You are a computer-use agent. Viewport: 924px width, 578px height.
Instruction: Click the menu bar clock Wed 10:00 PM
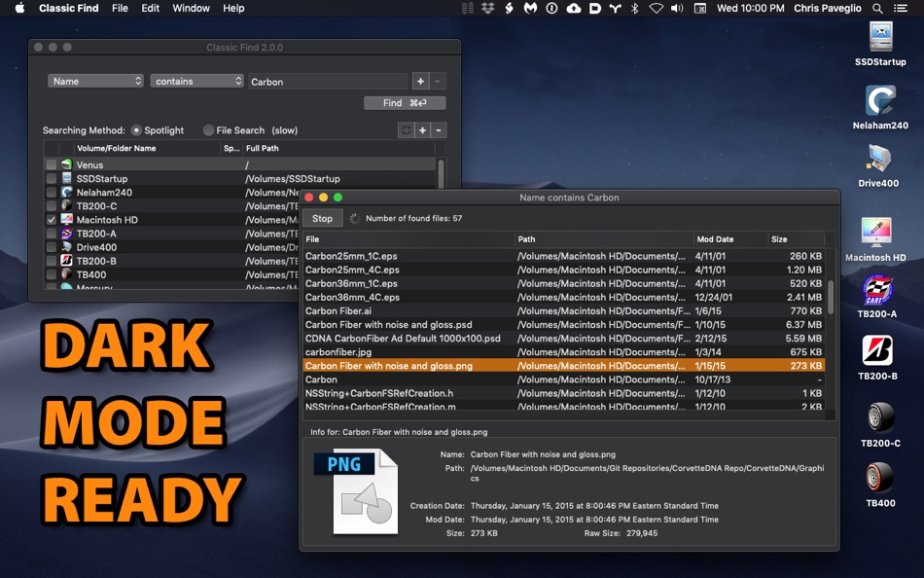pos(750,8)
